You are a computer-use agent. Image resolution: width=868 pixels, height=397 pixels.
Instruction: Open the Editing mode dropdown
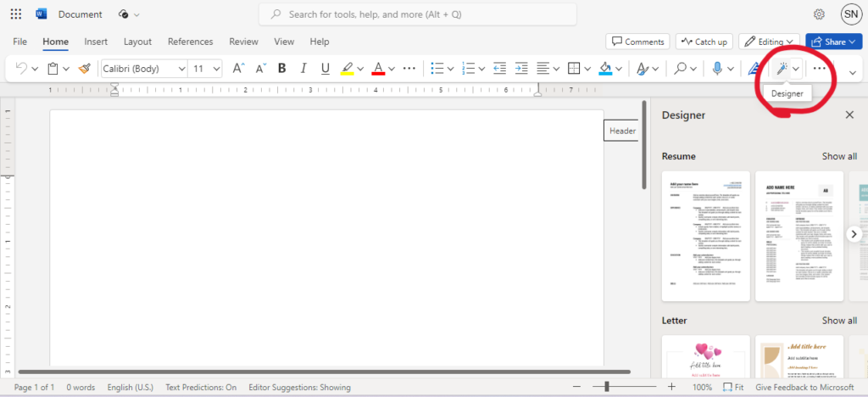pyautogui.click(x=769, y=42)
